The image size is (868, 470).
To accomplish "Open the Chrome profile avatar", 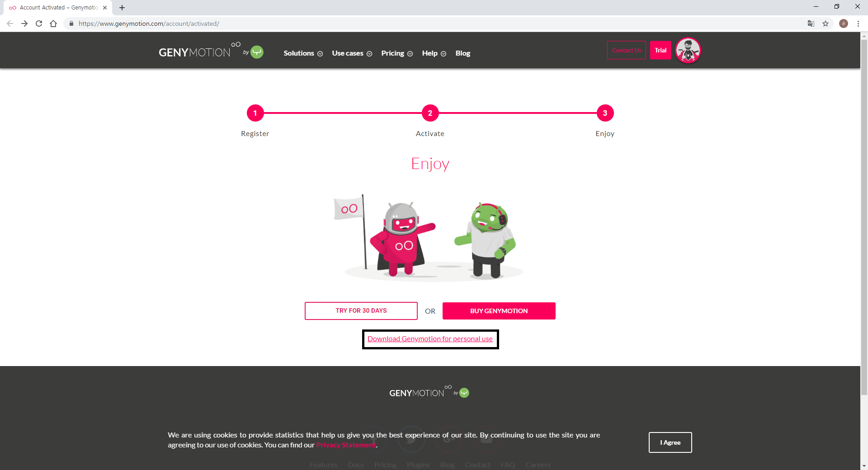I will [x=844, y=23].
